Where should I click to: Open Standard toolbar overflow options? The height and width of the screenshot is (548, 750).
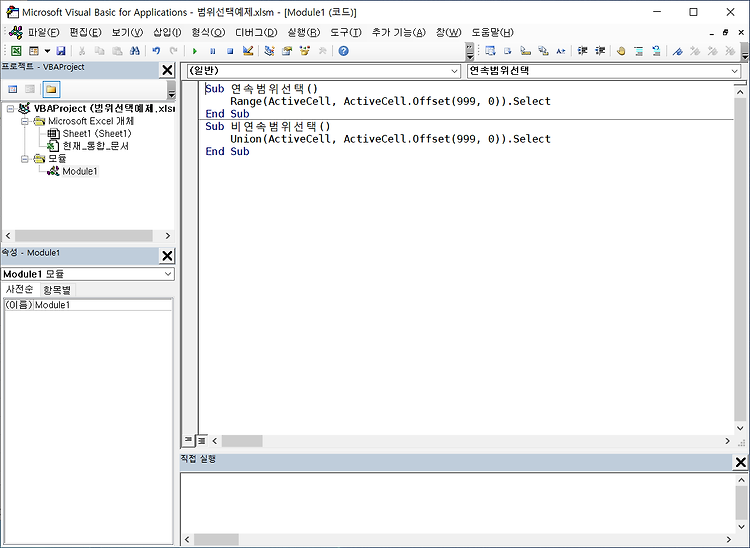coord(470,51)
